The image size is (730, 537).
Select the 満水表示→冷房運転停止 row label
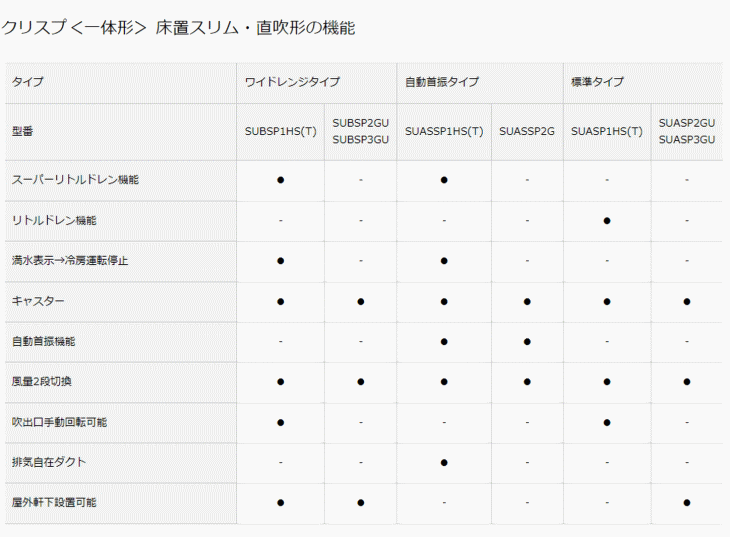point(70,260)
